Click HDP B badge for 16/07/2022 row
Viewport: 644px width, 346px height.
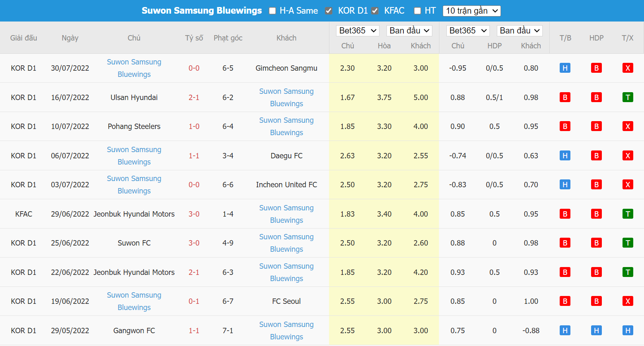596,97
